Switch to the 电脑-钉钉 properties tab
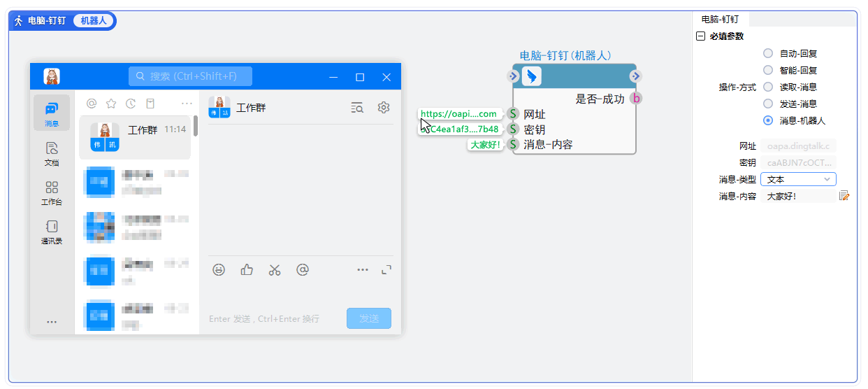 (x=720, y=20)
